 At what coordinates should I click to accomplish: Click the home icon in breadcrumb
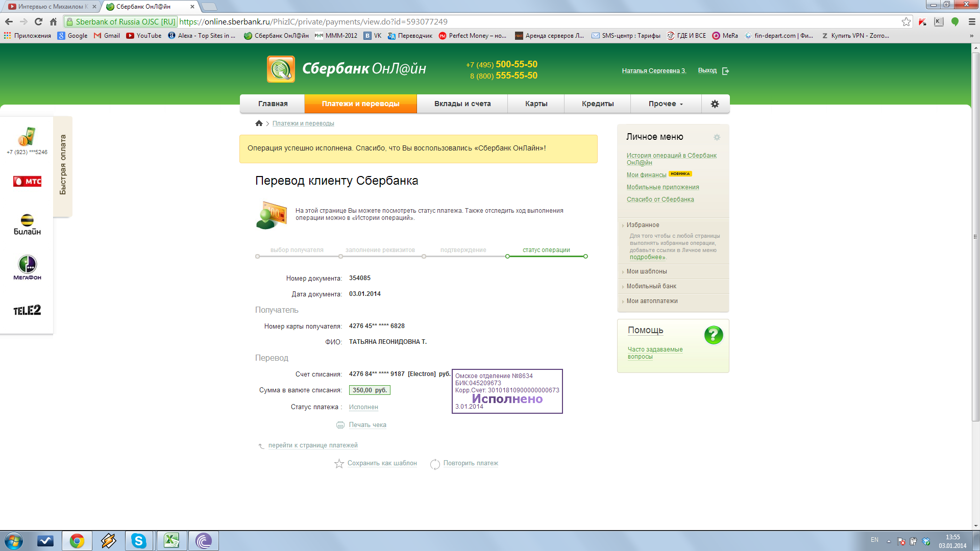[x=259, y=123]
